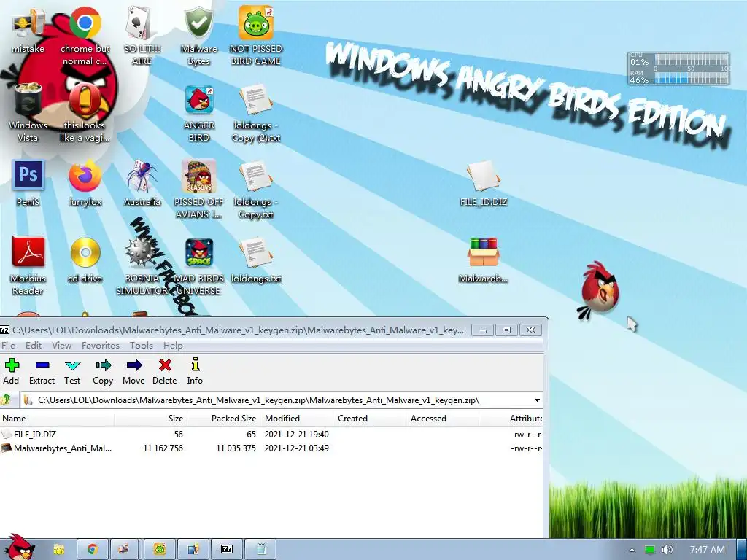This screenshot has height=560, width=747.
Task: Open the Favorites menu
Action: [x=101, y=345]
